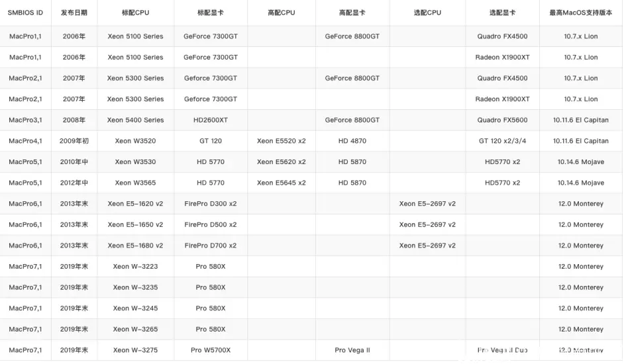Select the HD 4870 cell
The width and height of the screenshot is (624, 364).
coord(352,141)
